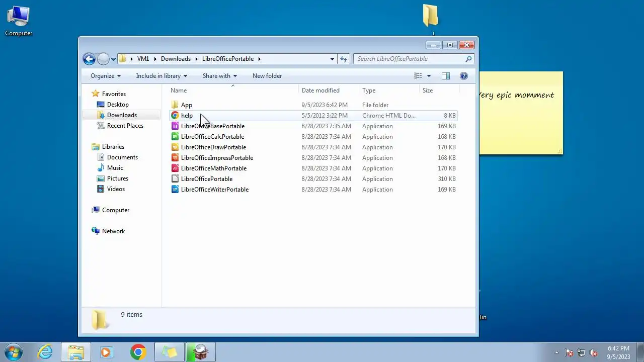Screen dimensions: 644x362
Task: Open the Organize menu
Action: [106, 76]
